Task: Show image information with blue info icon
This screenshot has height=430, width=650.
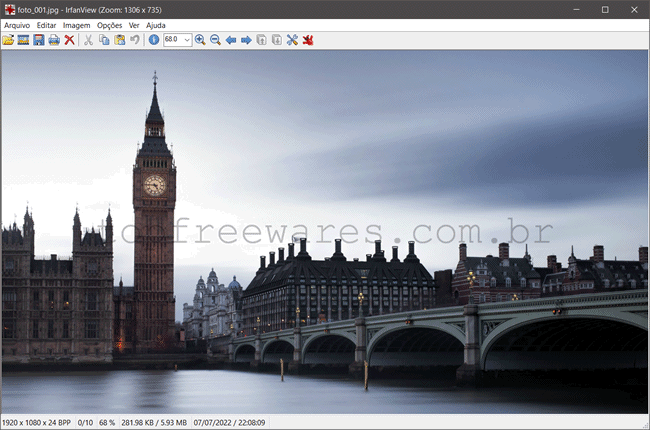Action: pyautogui.click(x=153, y=40)
